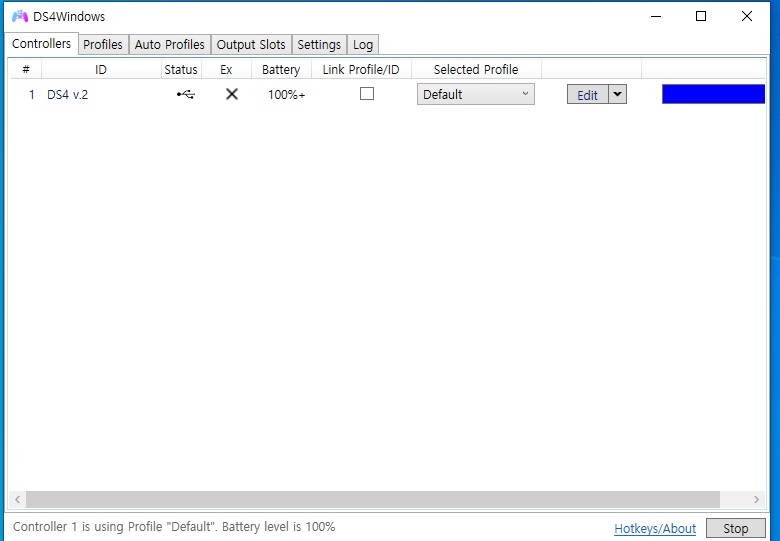This screenshot has width=780, height=541.
Task: Click the Status column header
Action: 181,70
